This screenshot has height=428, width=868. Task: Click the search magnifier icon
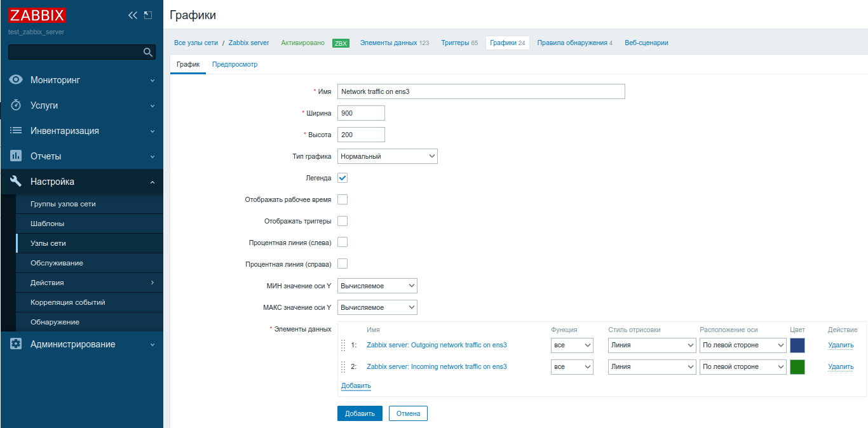click(148, 52)
